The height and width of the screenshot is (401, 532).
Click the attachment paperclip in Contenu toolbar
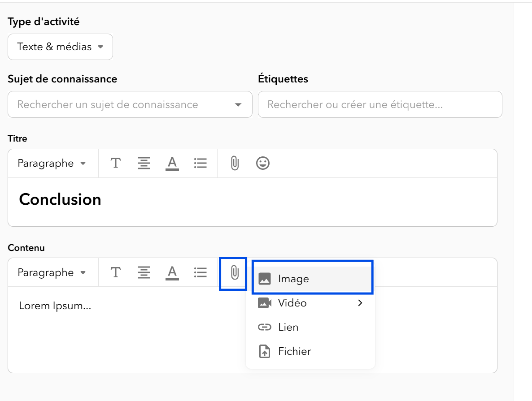(x=235, y=272)
